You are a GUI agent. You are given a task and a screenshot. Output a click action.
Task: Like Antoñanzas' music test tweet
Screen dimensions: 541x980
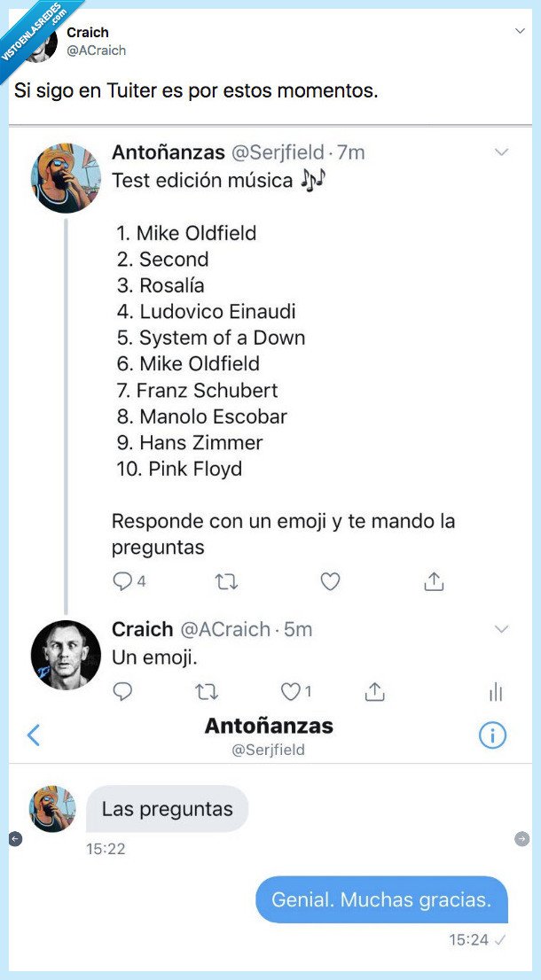coord(330,581)
